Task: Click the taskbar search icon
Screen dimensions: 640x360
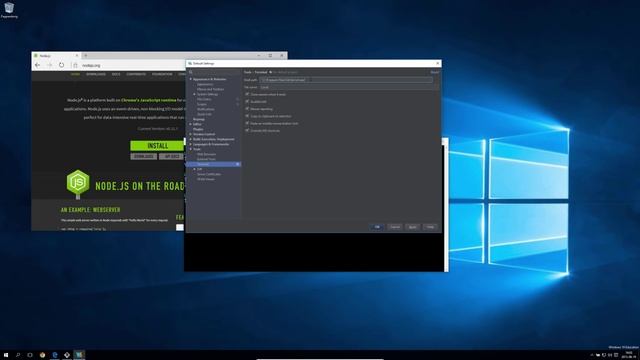Action: 18,355
